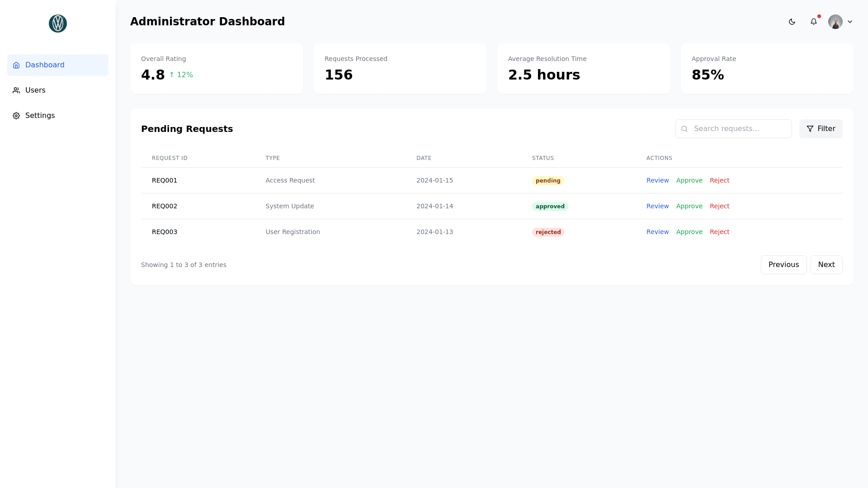Click the user avatar picture
868x488 pixels.
[x=835, y=22]
